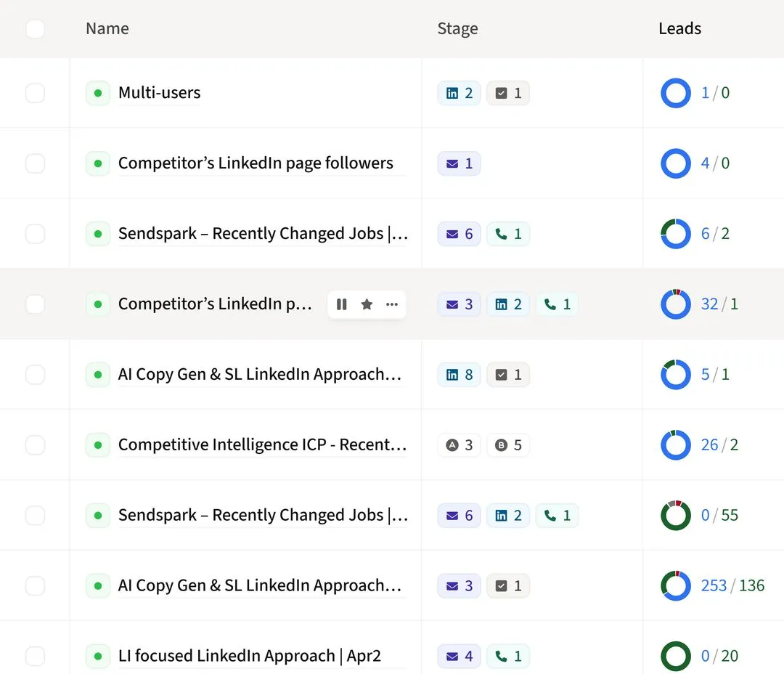Pause the hovered Competitor's LinkedIn p… campaign
The image size is (784, 674).
(341, 304)
